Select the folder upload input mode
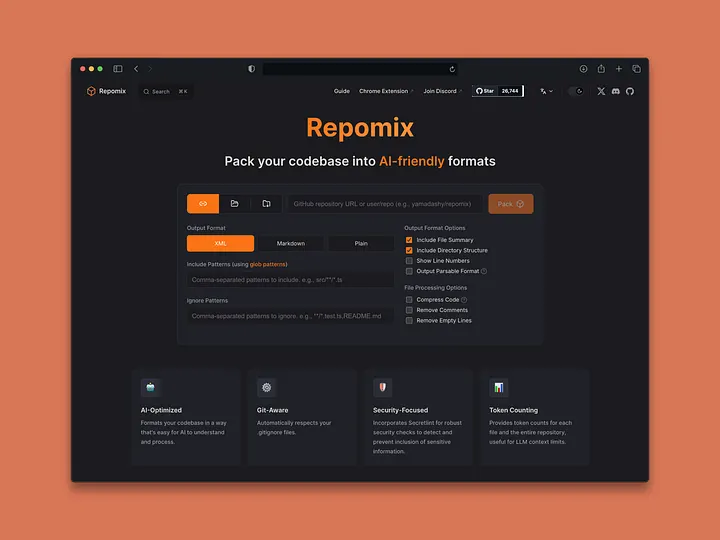The width and height of the screenshot is (720, 540). coord(235,204)
